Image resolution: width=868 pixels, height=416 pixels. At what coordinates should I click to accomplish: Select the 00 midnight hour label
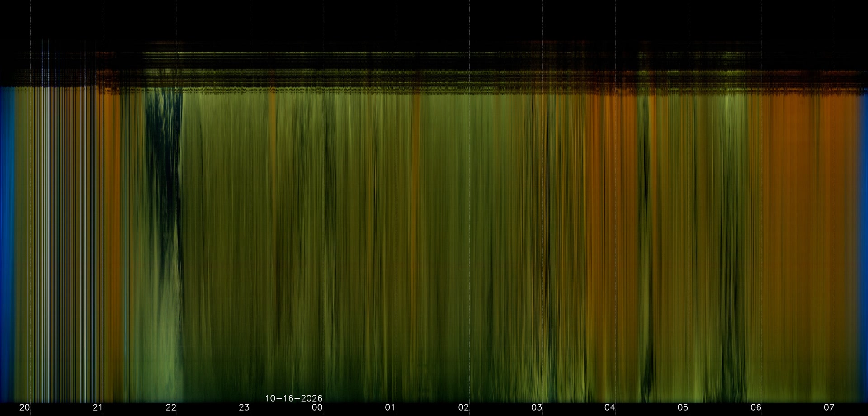[x=317, y=407]
